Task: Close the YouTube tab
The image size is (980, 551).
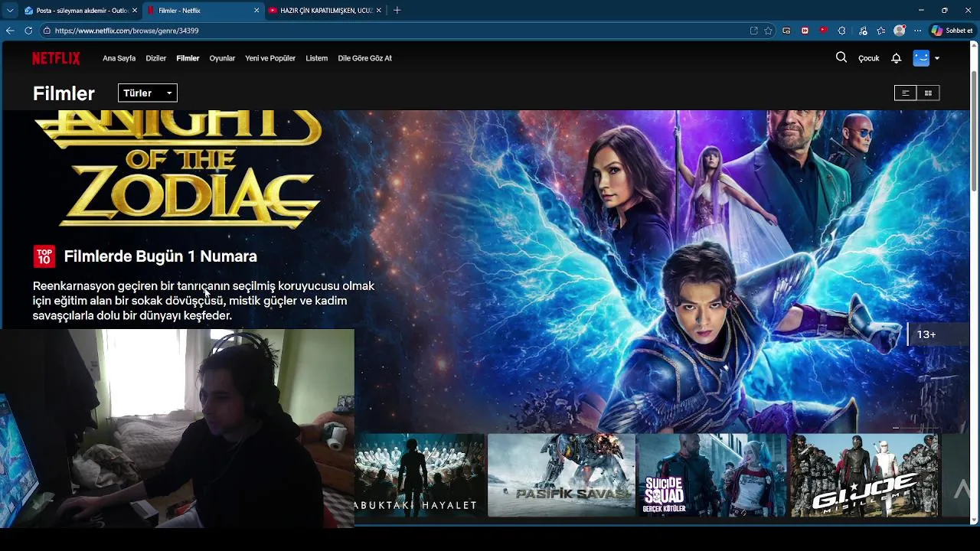Action: pyautogui.click(x=380, y=11)
